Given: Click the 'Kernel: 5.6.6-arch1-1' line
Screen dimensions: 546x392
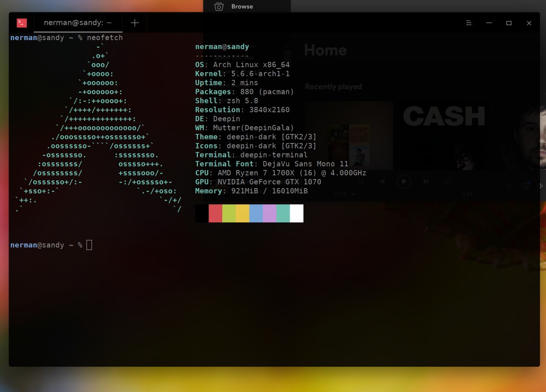Looking at the screenshot, I should 242,74.
